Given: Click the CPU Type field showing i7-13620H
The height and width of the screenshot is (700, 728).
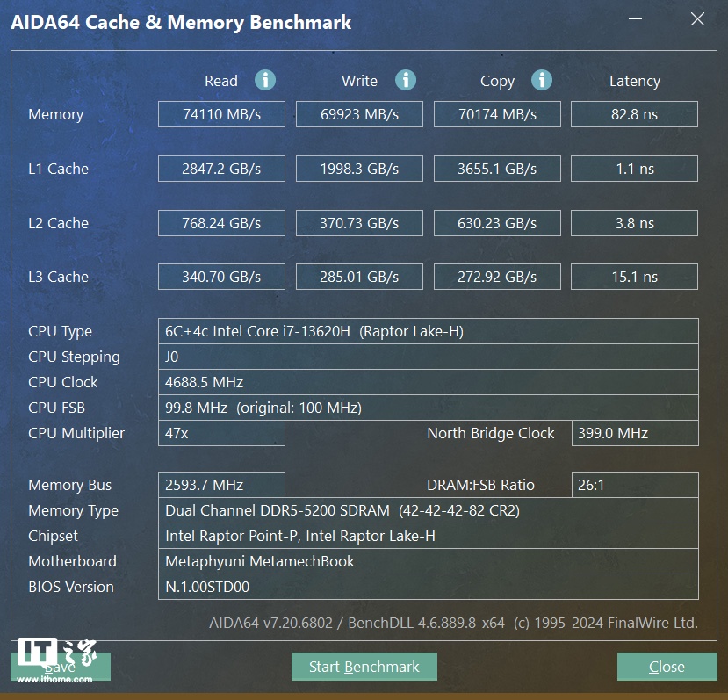Looking at the screenshot, I should (x=428, y=331).
